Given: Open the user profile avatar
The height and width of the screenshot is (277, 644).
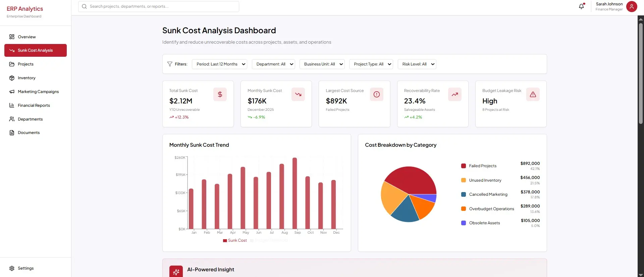Looking at the screenshot, I should pos(632,6).
